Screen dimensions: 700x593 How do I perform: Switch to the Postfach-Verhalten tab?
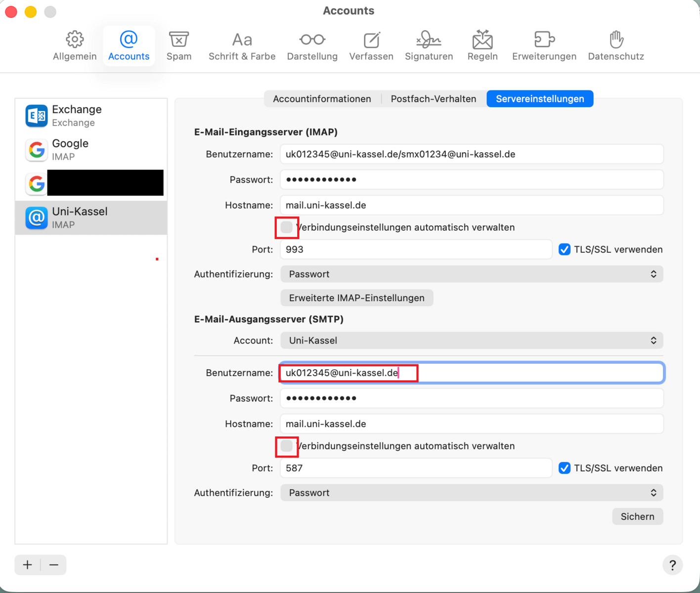click(433, 99)
